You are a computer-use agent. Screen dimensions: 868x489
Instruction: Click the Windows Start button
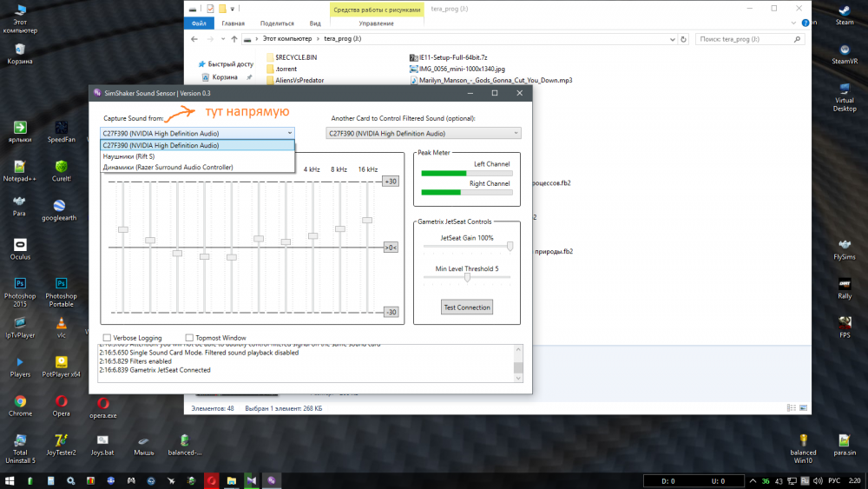(x=10, y=480)
